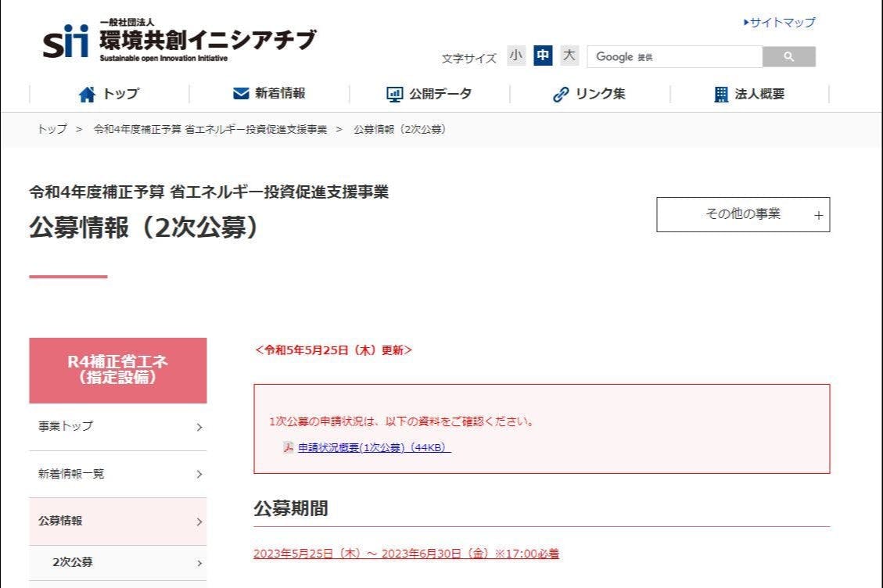Click the home icon next to トップ
Screen dimensions: 883x588
[87, 95]
